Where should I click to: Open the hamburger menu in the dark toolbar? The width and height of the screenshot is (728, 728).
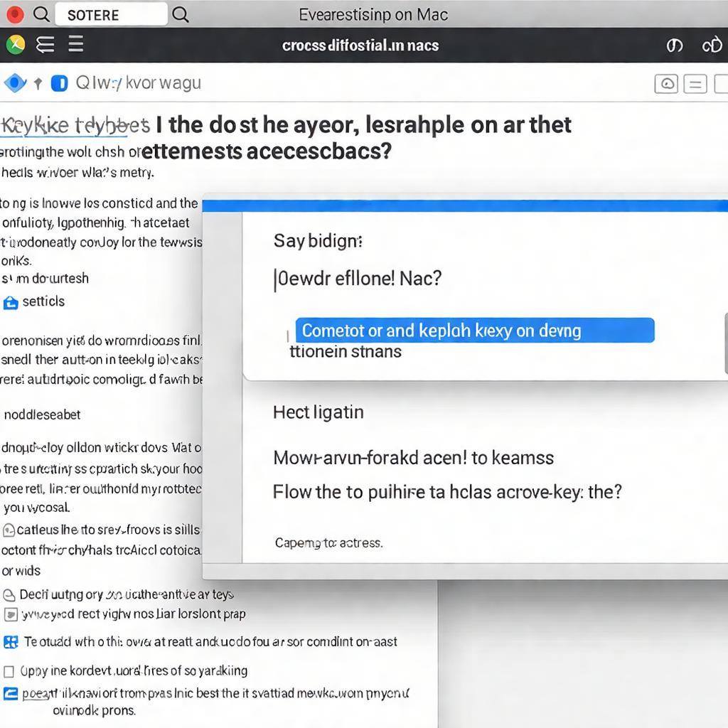tap(75, 44)
